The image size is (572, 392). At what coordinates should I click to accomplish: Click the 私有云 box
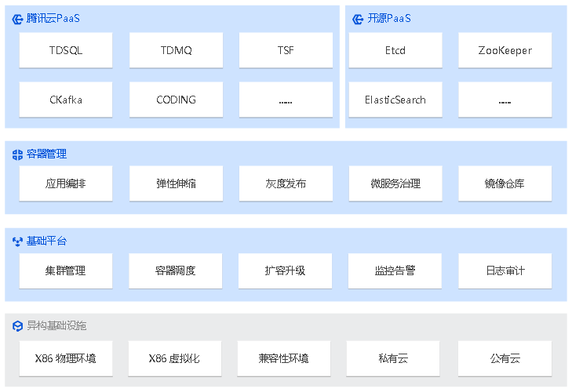[x=393, y=358]
